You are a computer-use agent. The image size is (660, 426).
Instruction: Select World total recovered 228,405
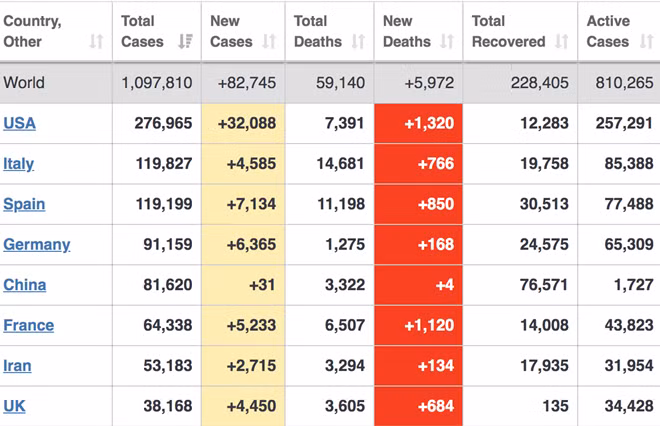540,83
